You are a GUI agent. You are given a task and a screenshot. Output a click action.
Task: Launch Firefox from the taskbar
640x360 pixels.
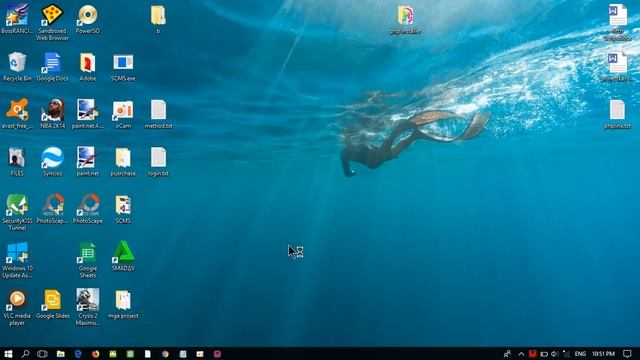pos(95,353)
